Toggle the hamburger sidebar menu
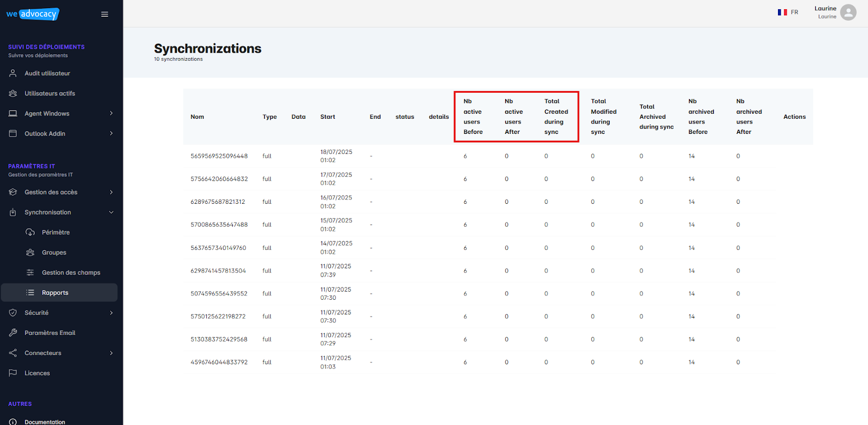This screenshot has height=425, width=868. coord(105,15)
